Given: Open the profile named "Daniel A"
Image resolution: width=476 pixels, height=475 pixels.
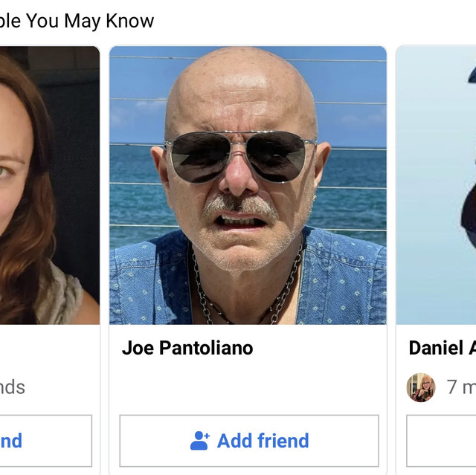Looking at the screenshot, I should click(x=442, y=348).
